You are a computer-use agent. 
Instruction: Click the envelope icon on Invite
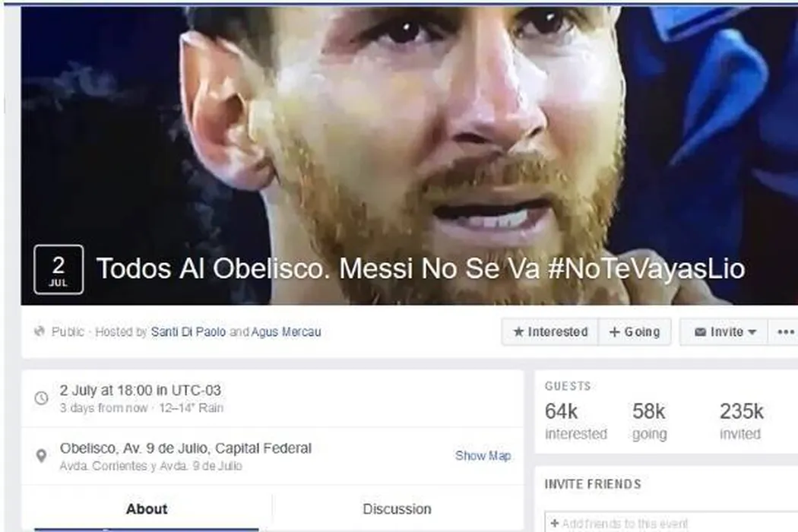click(700, 332)
